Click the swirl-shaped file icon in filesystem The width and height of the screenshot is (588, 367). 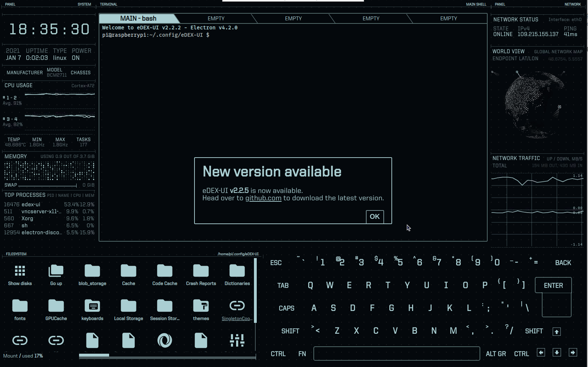click(165, 340)
